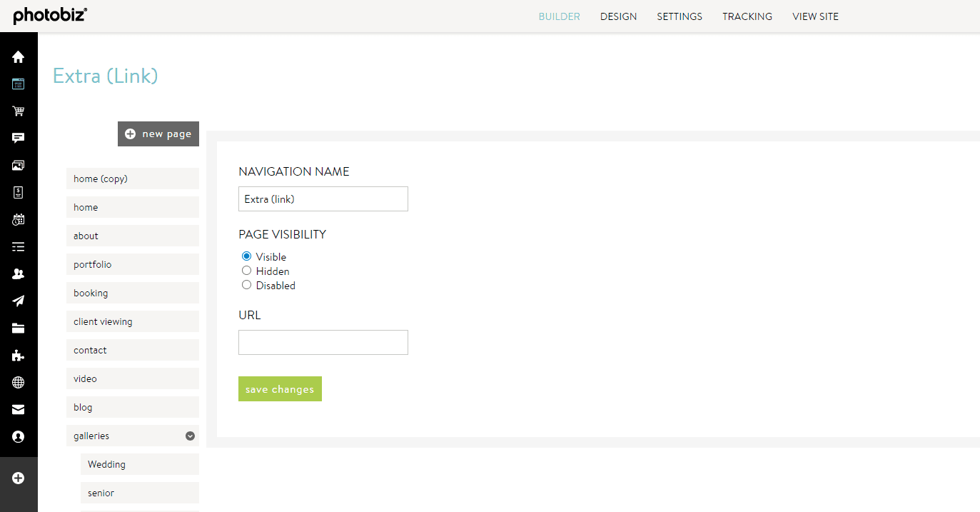Switch to the DESIGN tab

coord(618,16)
